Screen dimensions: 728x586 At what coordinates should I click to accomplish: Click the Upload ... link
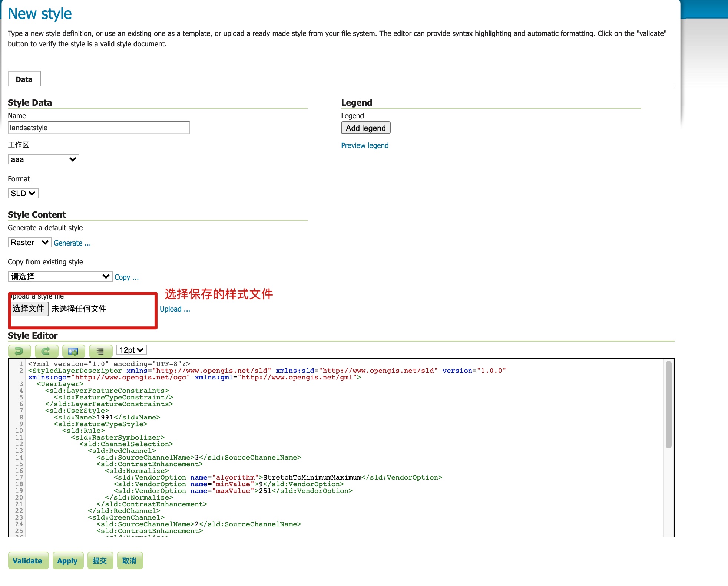click(x=175, y=309)
